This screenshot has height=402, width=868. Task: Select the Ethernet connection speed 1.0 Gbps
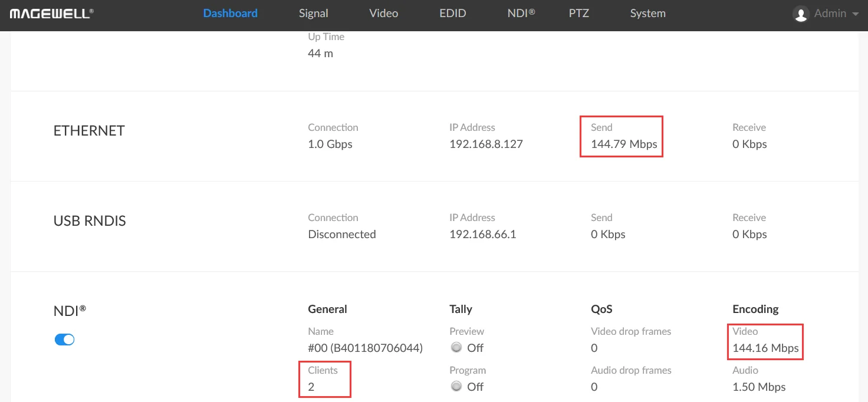coord(330,144)
